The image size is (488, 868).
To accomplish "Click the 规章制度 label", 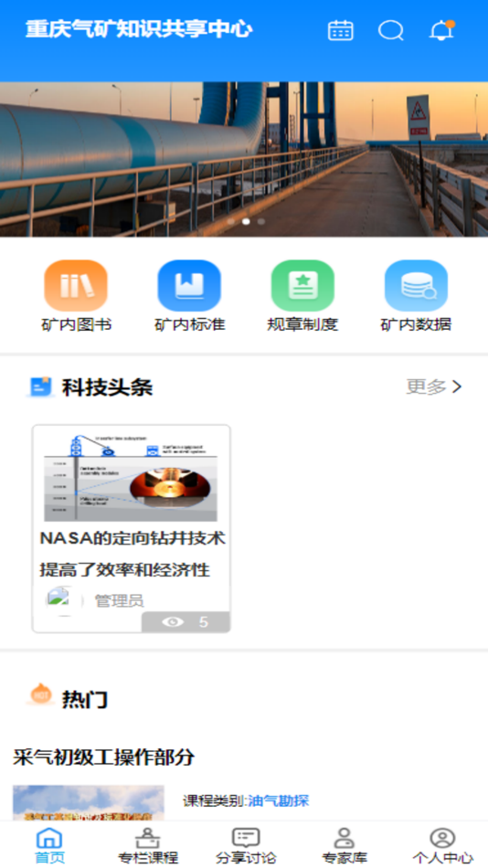I will [302, 324].
